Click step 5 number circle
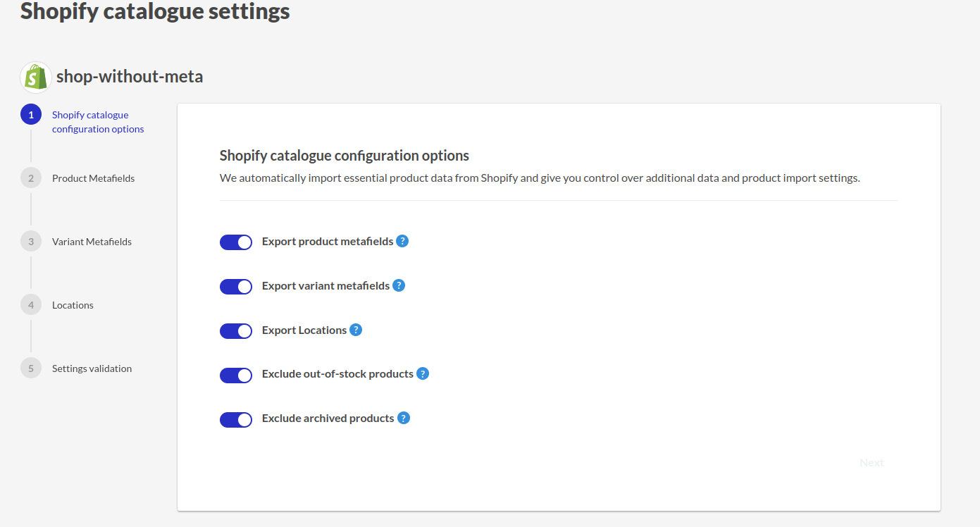980x527 pixels. pos(31,368)
